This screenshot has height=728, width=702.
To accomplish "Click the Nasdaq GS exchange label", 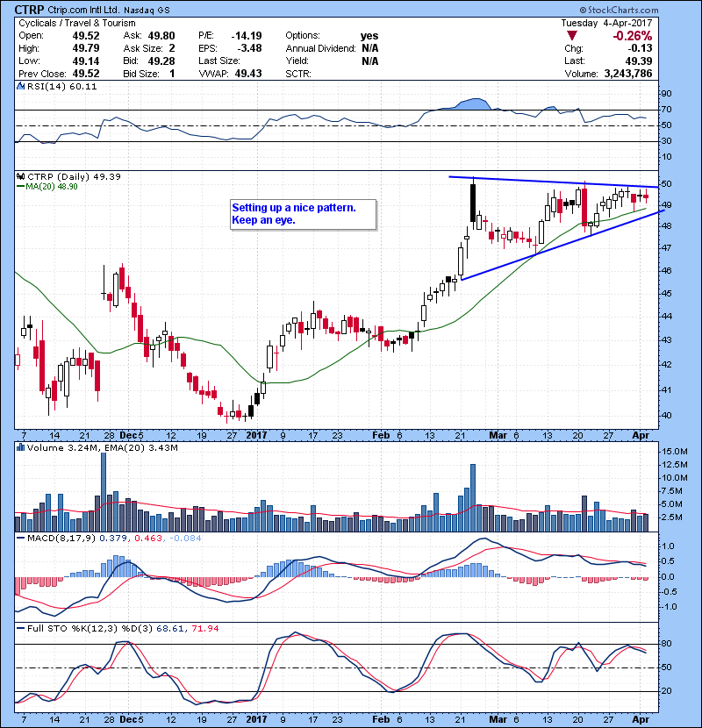I will 147,10.
